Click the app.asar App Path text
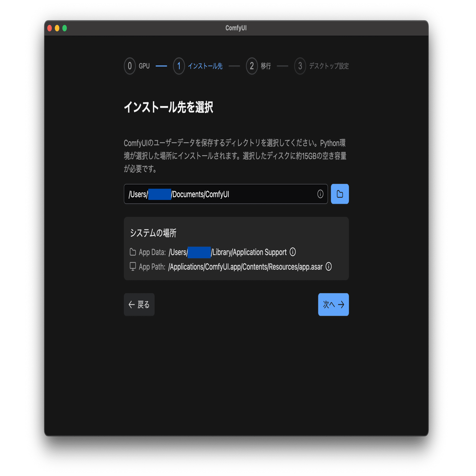Viewport: 476px width, 476px height. 245,267
